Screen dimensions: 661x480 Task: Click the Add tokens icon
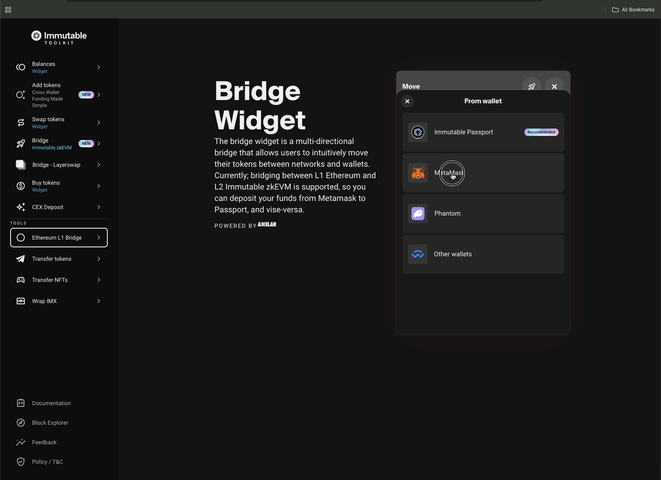click(x=20, y=95)
